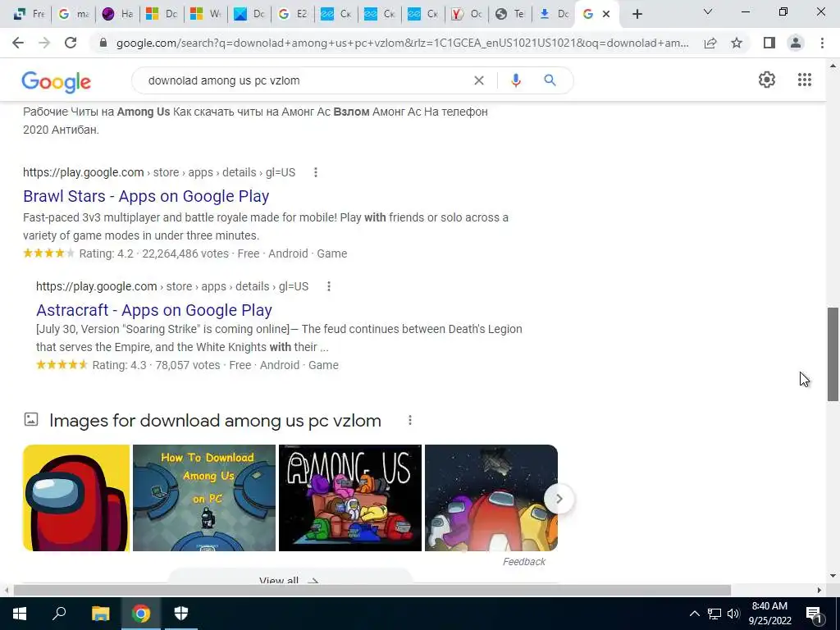Click the scroll down arrow
Viewport: 840px width, 630px height.
click(x=833, y=576)
